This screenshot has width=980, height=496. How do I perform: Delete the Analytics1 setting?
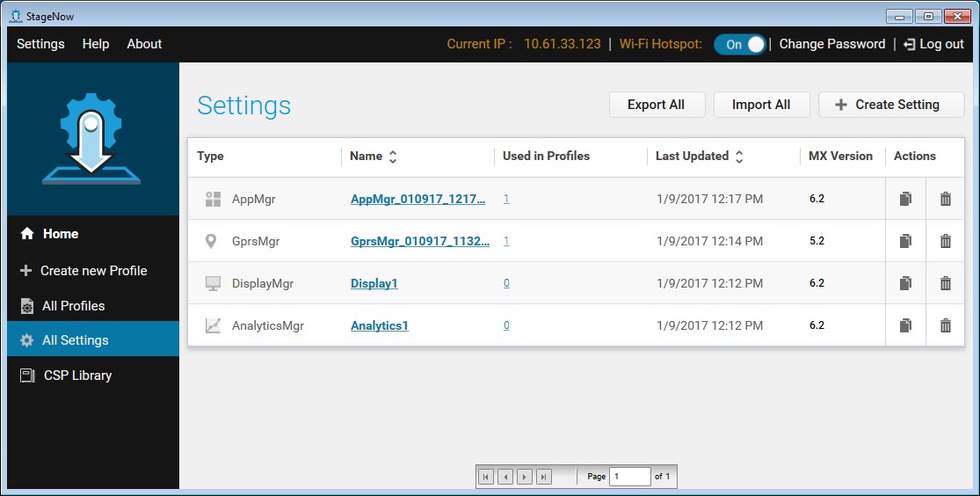coord(946,325)
